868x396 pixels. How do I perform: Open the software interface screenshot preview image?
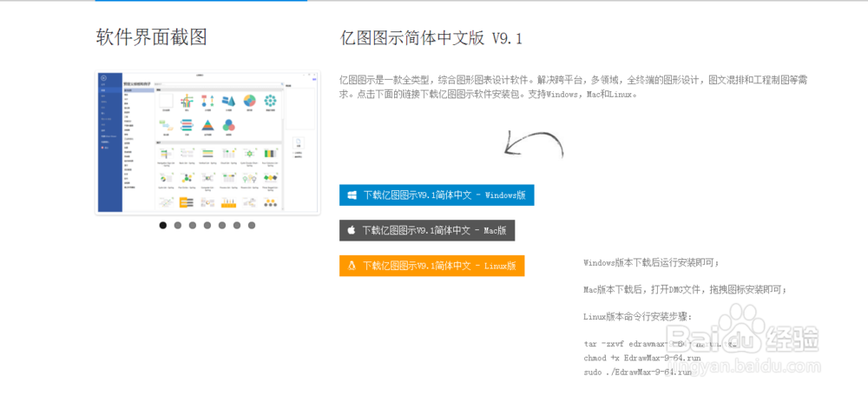click(x=207, y=142)
